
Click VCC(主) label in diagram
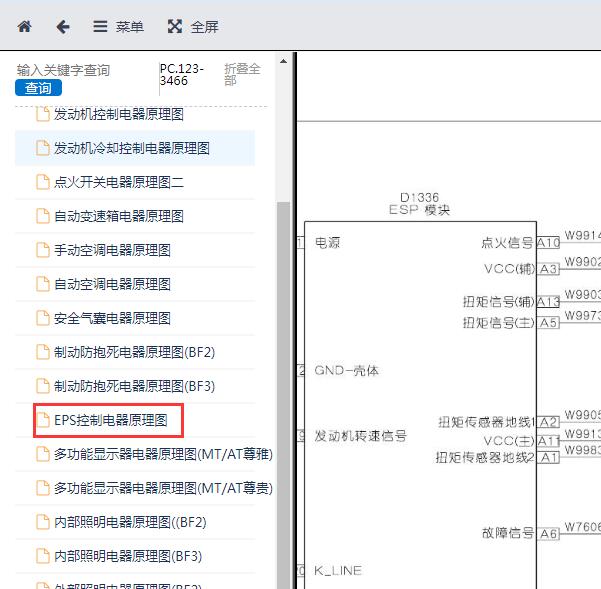(509, 441)
